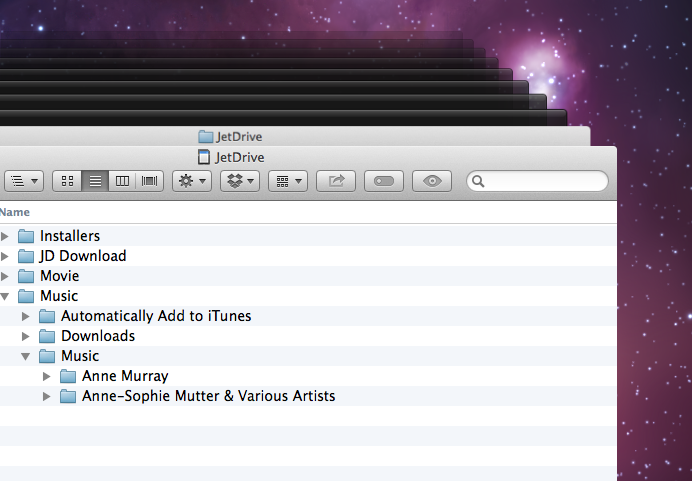
Task: Open the item arrangement dropdown in toolbar
Action: (24, 181)
